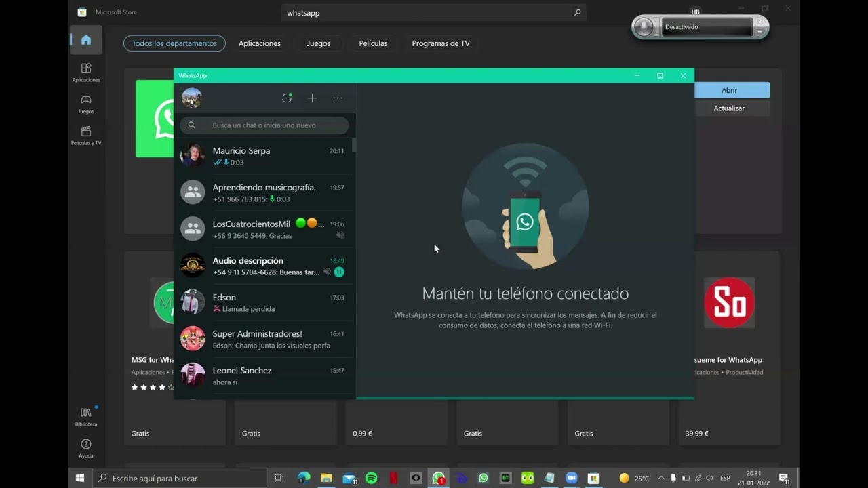Viewport: 868px width, 488px height.
Task: Click the WhatsApp status refresh icon
Action: click(287, 98)
